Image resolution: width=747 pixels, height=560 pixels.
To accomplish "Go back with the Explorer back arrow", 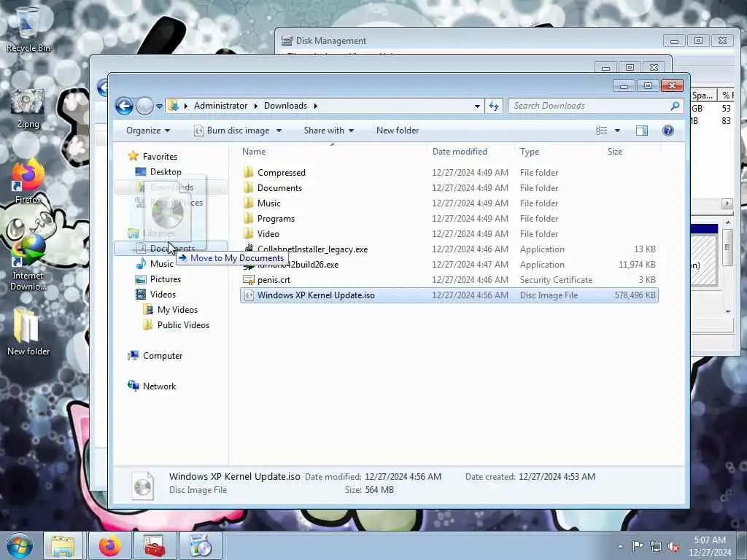I will coord(124,106).
